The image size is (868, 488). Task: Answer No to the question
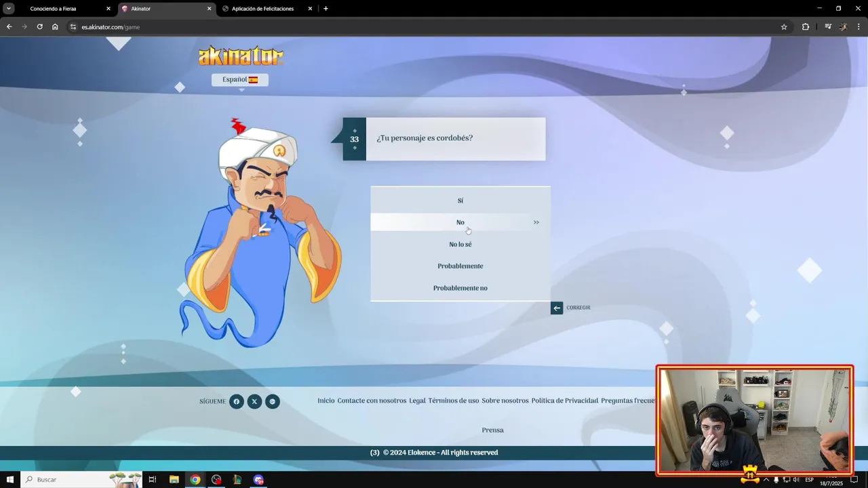[460, 222]
